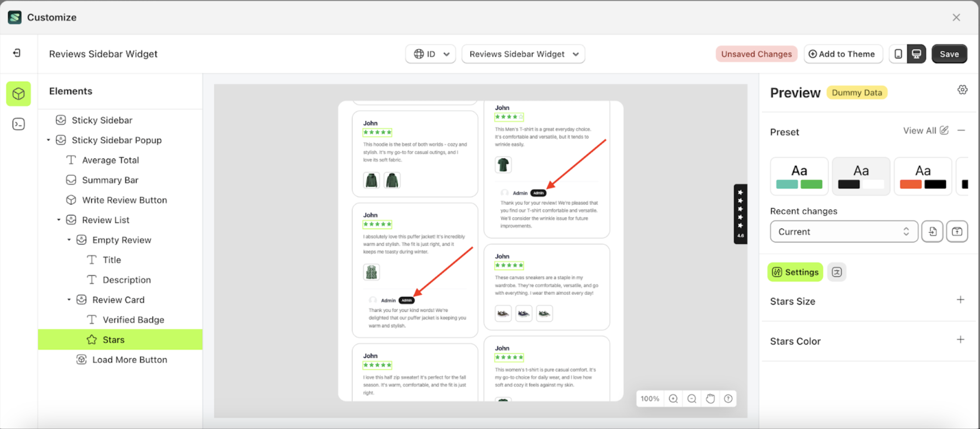This screenshot has height=429, width=980.
Task: Open the ID language dropdown
Action: [430, 54]
